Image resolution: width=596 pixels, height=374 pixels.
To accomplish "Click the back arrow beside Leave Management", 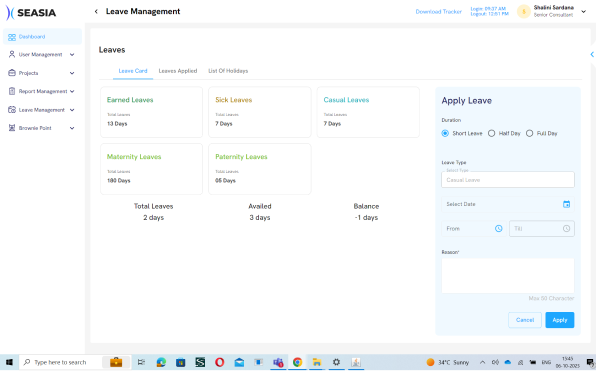I will [96, 11].
